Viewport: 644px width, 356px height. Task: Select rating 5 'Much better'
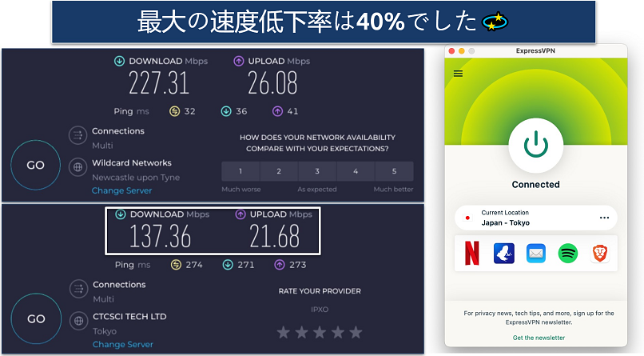tap(394, 171)
